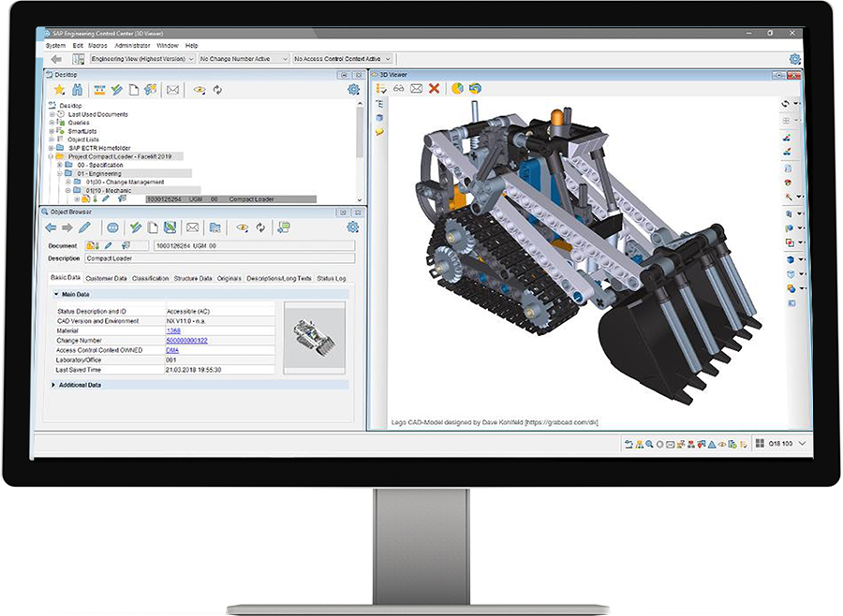Open the No Change Number Active dropdown
The image size is (843, 616).
point(244,59)
